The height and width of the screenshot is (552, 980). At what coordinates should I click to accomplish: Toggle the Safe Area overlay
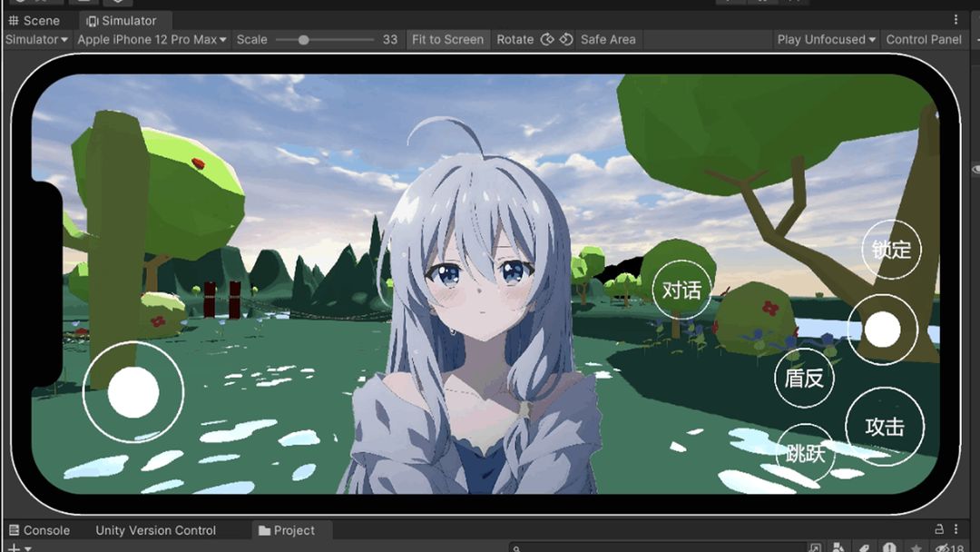click(x=607, y=39)
